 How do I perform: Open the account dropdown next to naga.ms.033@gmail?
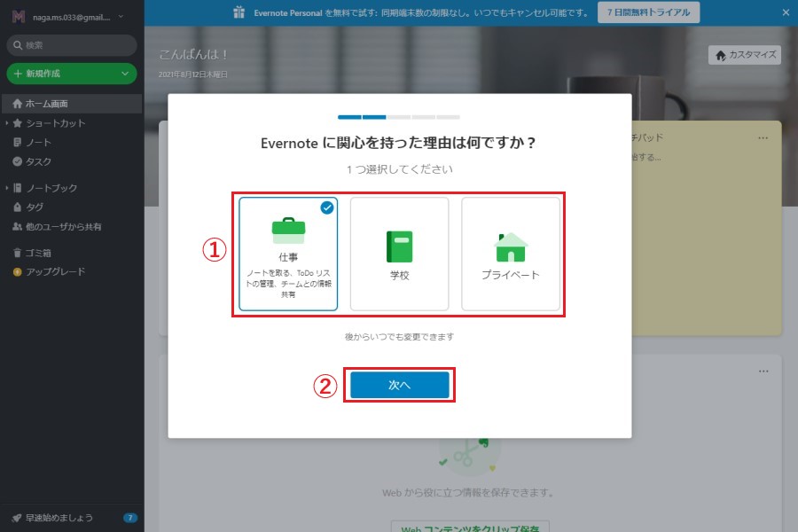(x=121, y=16)
